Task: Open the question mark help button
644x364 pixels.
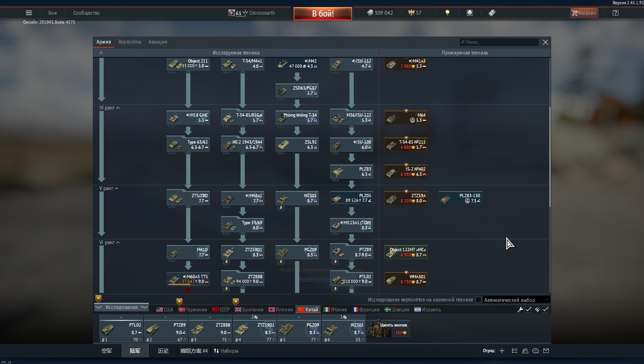Action: (x=615, y=13)
